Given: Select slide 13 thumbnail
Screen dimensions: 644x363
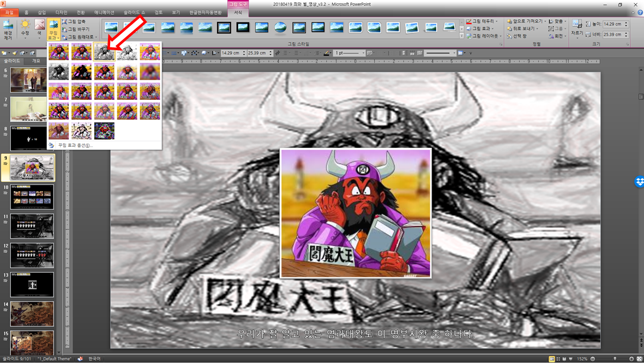Looking at the screenshot, I should click(32, 284).
